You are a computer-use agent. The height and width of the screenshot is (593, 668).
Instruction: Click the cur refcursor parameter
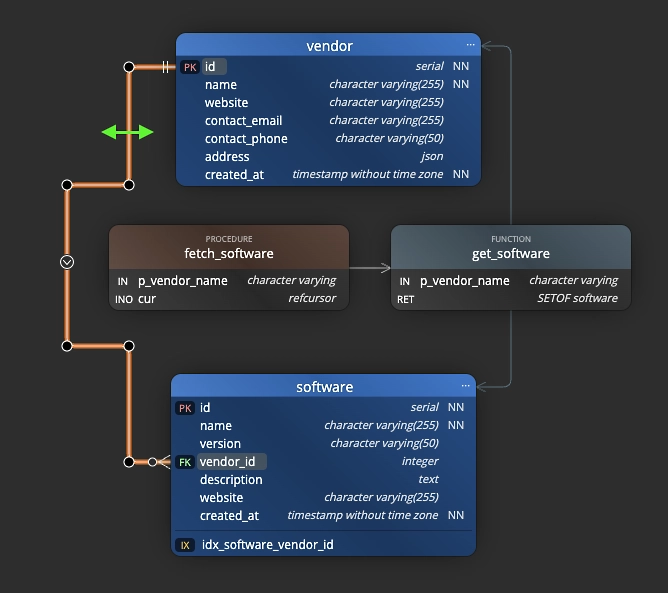(229, 299)
